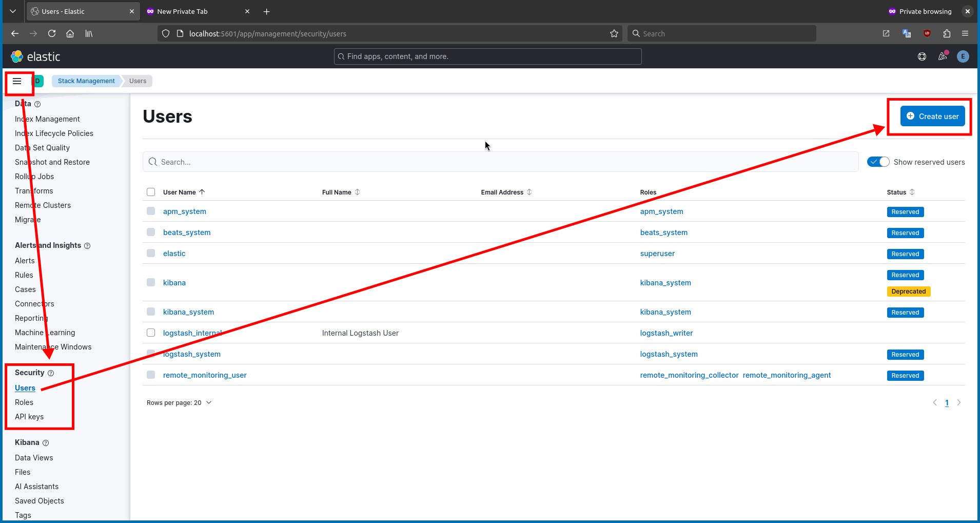Click Stack Management breadcrumb
The width and height of the screenshot is (980, 523).
tap(86, 81)
